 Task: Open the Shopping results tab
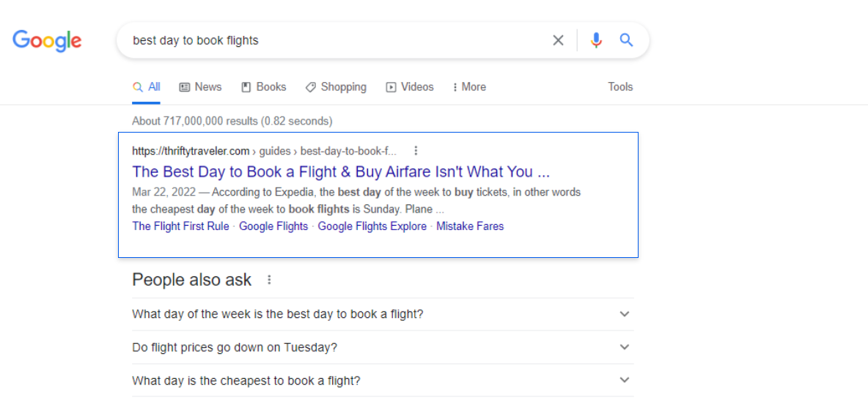click(336, 86)
